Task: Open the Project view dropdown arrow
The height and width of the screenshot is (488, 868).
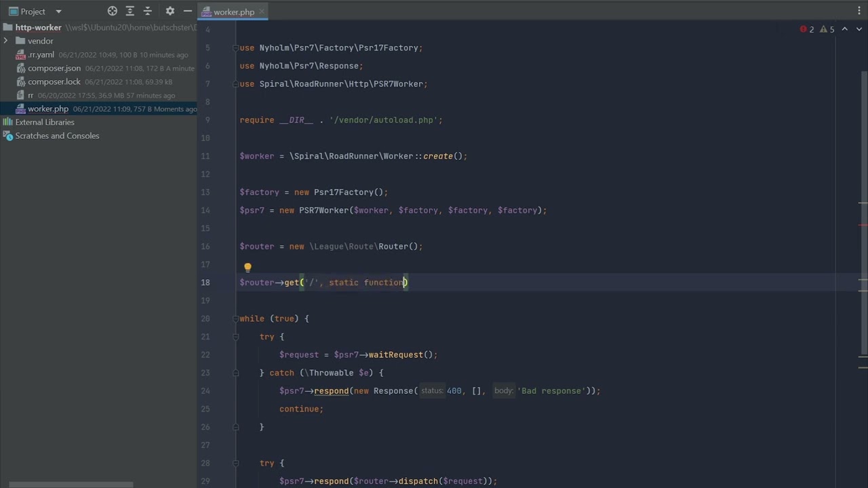Action: click(x=58, y=12)
